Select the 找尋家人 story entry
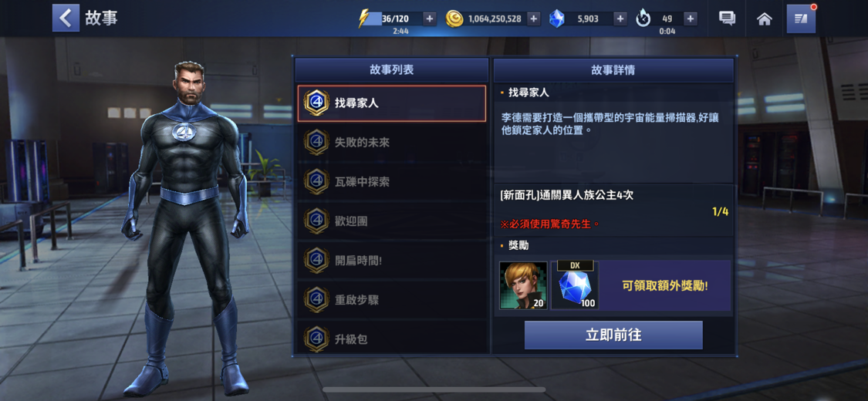The width and height of the screenshot is (868, 401). coord(392,103)
